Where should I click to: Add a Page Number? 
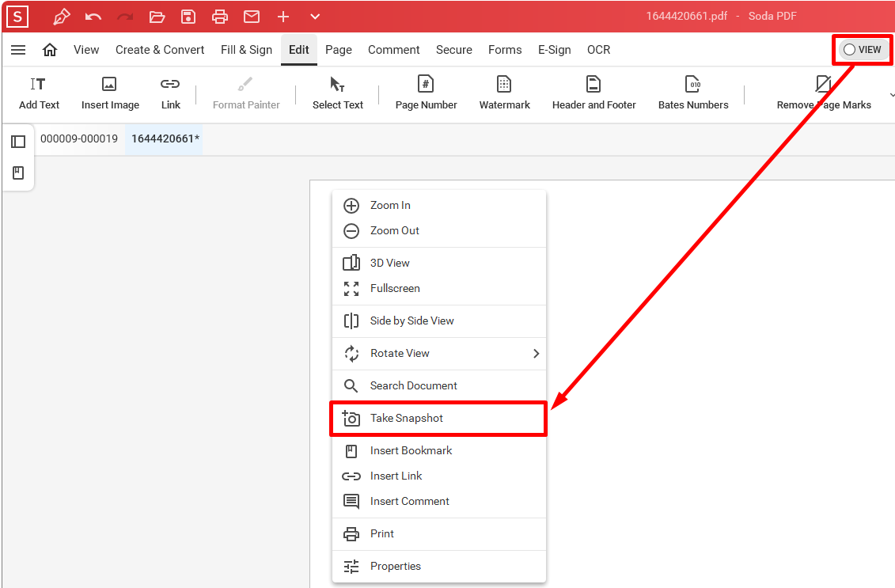[x=426, y=93]
